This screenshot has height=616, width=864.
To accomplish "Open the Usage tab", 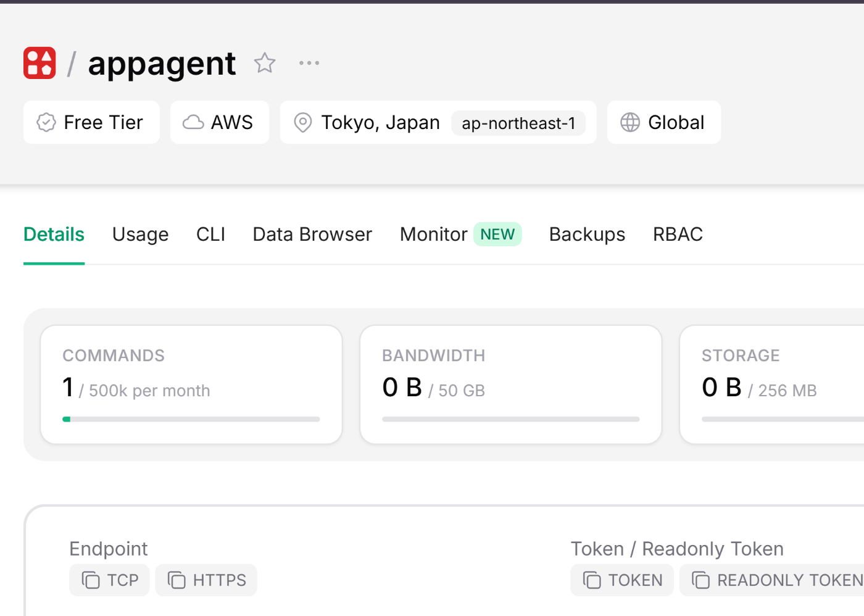I will (x=140, y=235).
